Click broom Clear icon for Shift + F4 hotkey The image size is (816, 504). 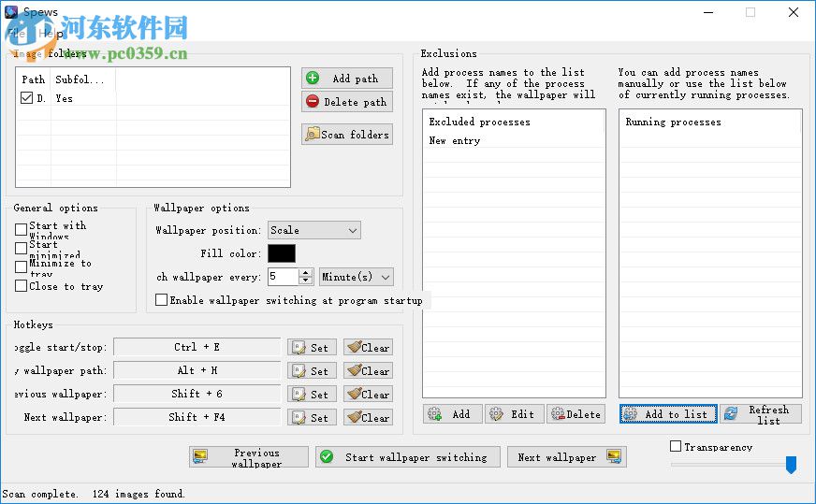pos(355,417)
